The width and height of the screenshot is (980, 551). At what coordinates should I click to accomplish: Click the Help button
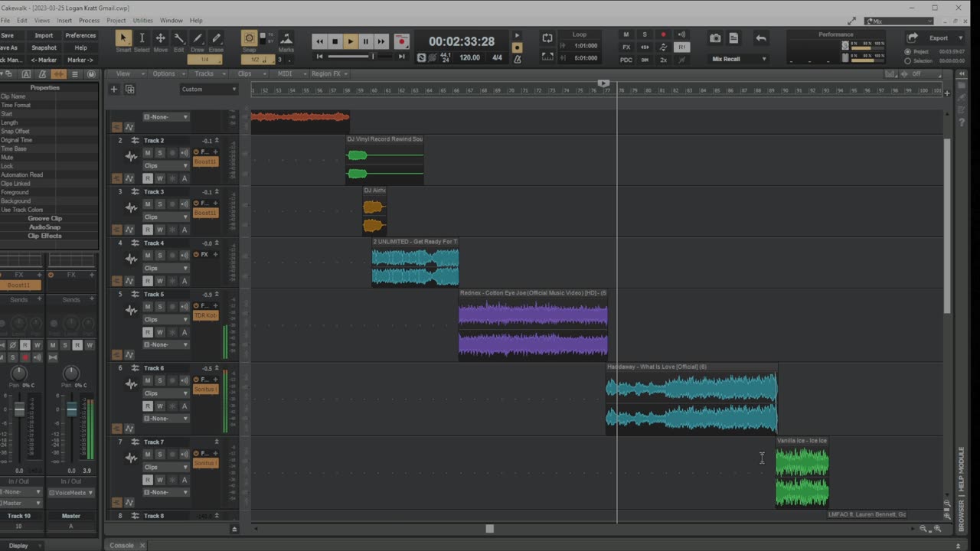point(80,47)
